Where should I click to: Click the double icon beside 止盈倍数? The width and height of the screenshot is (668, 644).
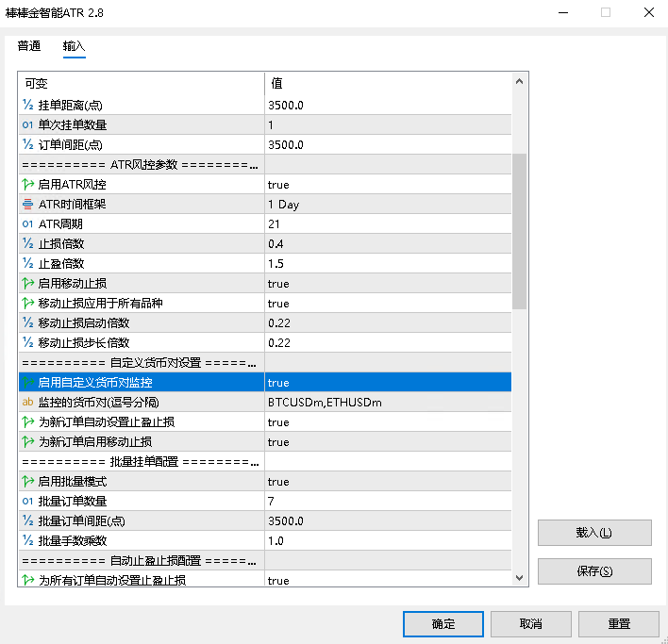[x=27, y=263]
